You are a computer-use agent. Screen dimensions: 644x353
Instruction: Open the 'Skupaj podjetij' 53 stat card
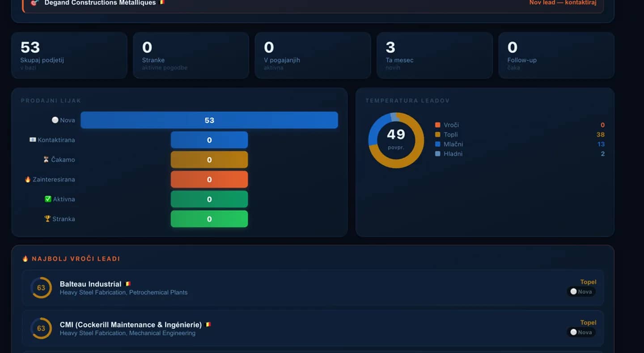(x=69, y=55)
